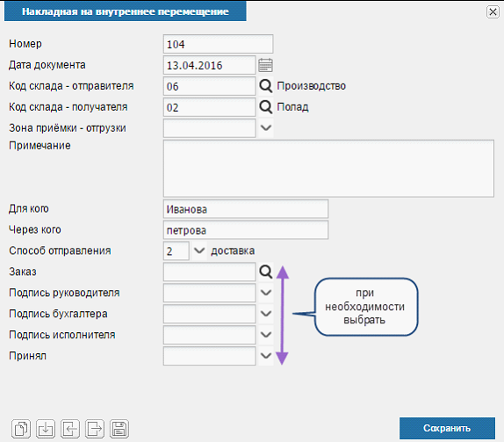504x442 pixels.
Task: Open the calendar picker for document date
Action: [265, 65]
